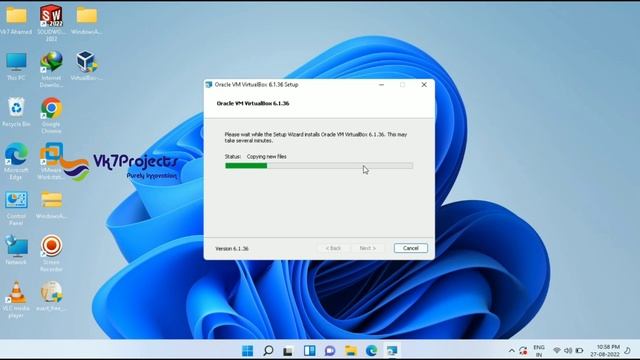Viewport: 640px width, 360px height.
Task: Launch Internet Download Manager shortcut
Action: (x=51, y=69)
